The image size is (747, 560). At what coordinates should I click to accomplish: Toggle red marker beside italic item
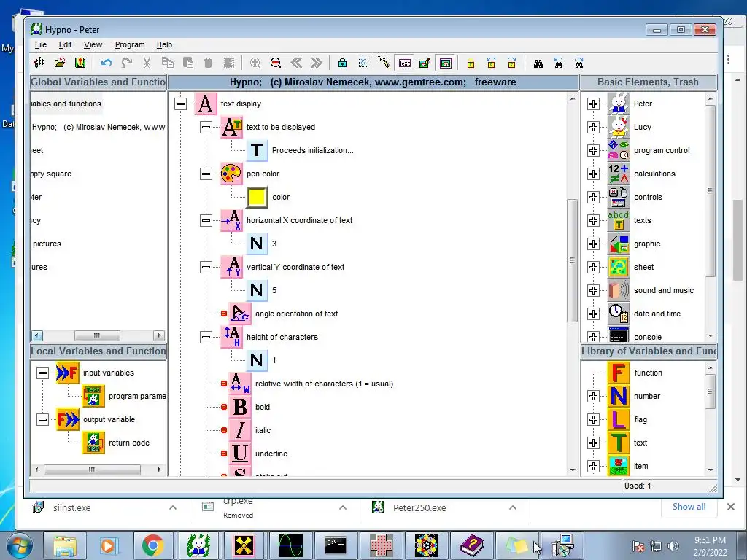coord(224,430)
